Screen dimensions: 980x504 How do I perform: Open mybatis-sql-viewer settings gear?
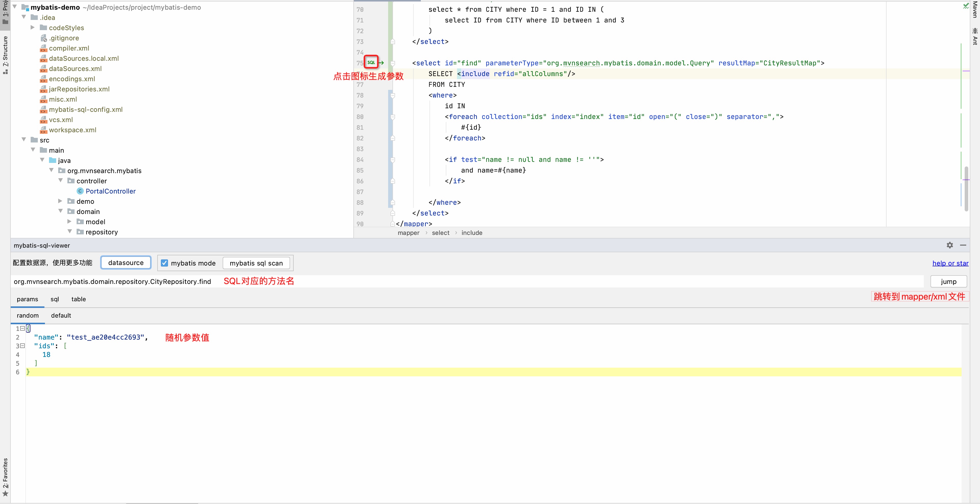[x=950, y=245]
